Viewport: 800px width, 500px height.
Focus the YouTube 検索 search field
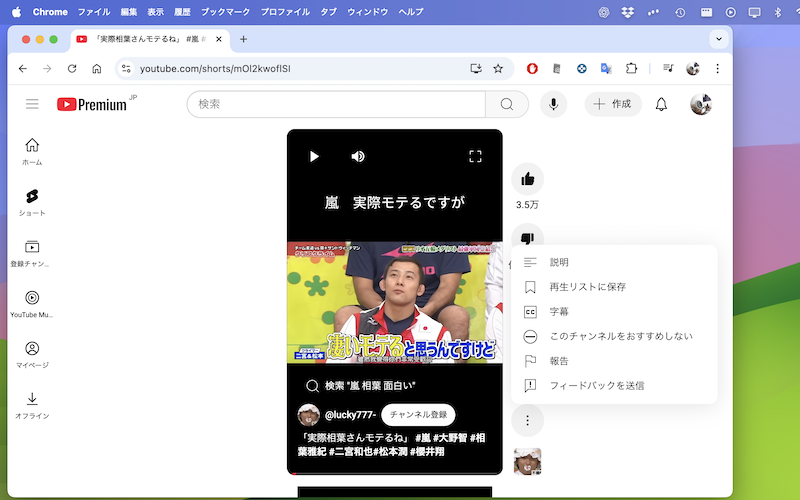[336, 104]
